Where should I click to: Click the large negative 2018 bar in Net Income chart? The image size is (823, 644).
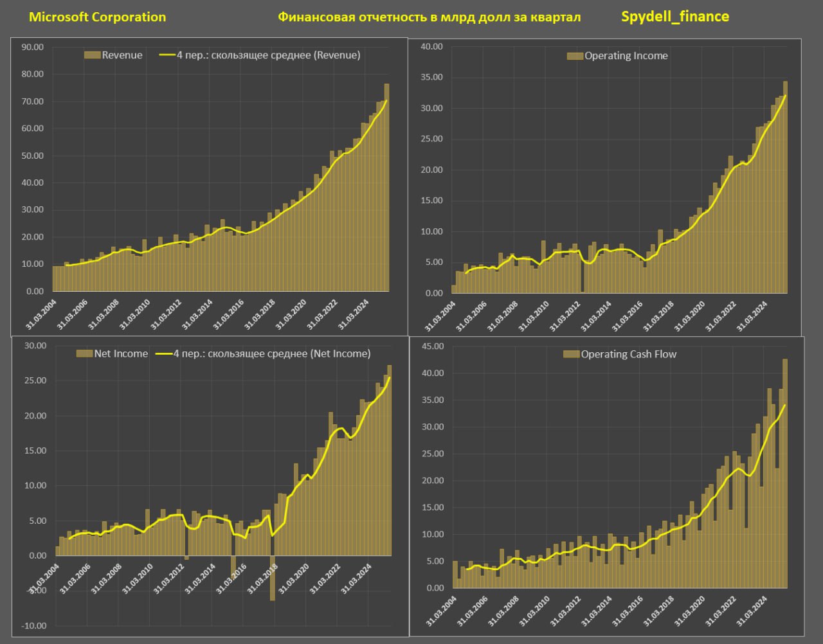(x=273, y=578)
